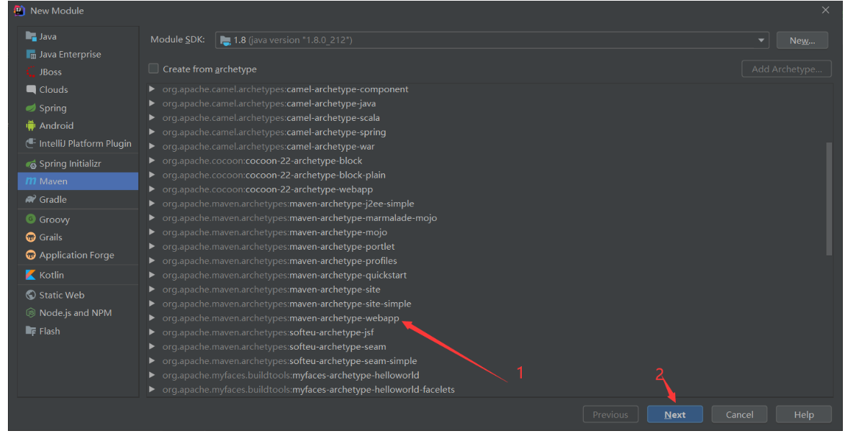The image size is (868, 436).
Task: Click the Next button
Action: click(675, 414)
